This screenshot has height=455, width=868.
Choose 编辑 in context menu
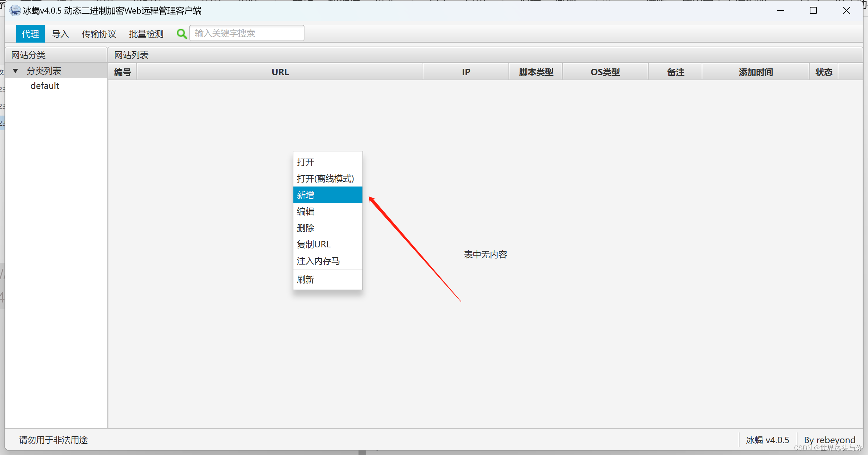tap(328, 212)
